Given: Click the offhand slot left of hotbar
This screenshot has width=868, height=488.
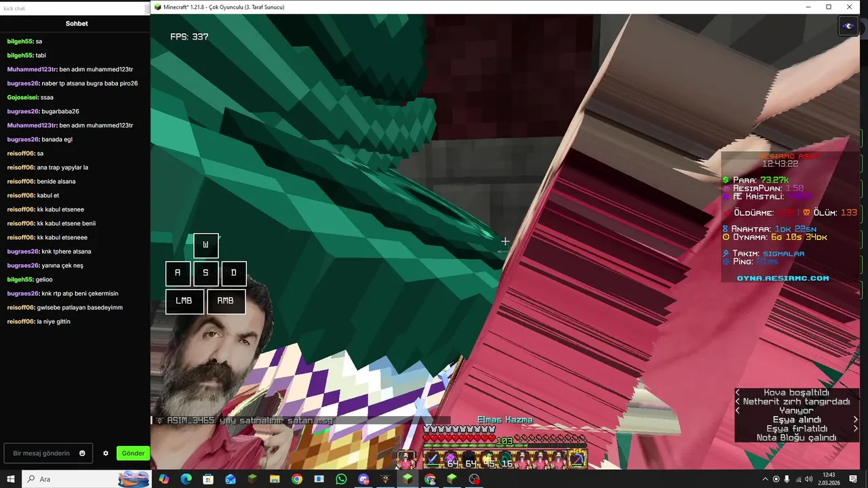Looking at the screenshot, I should point(406,460).
